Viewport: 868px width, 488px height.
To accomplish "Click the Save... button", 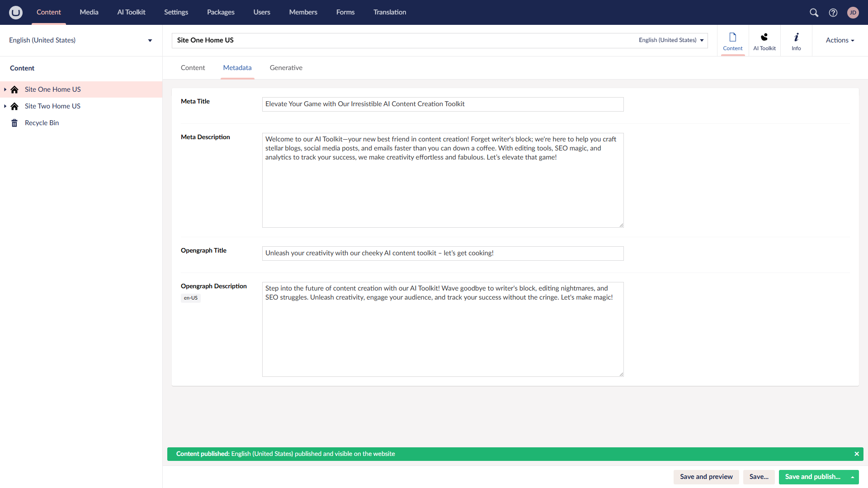I will (x=759, y=477).
